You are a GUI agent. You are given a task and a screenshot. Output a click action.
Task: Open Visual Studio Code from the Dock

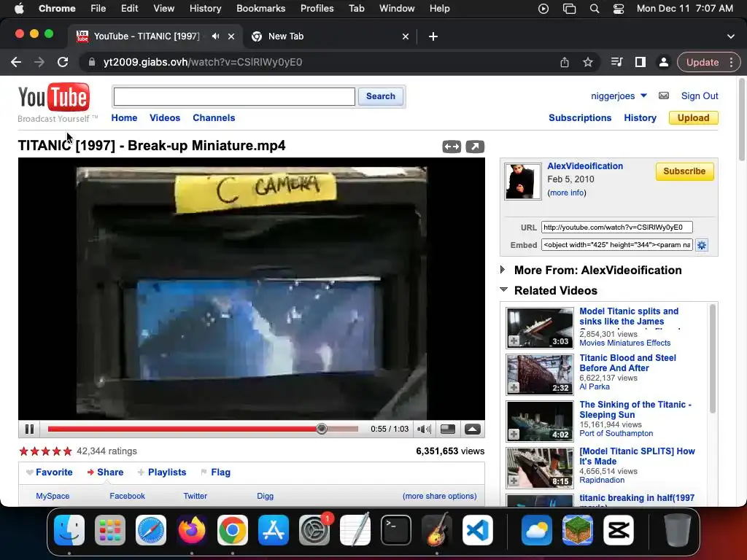(477, 530)
